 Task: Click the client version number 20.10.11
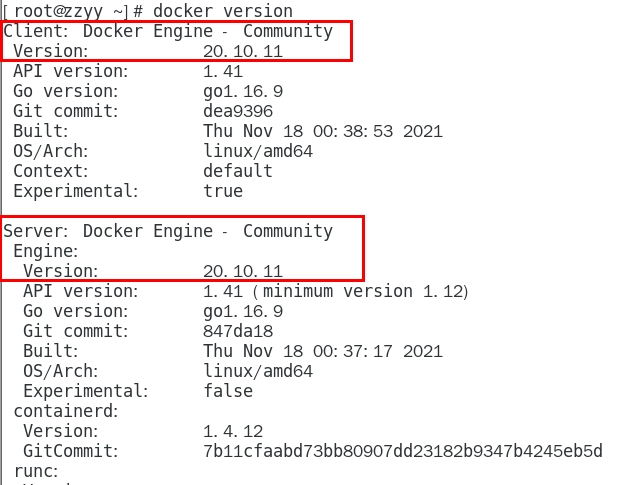(243, 51)
